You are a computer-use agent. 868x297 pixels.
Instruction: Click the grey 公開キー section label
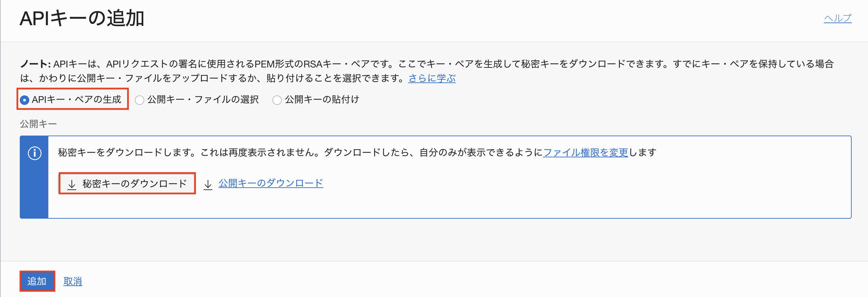[38, 124]
